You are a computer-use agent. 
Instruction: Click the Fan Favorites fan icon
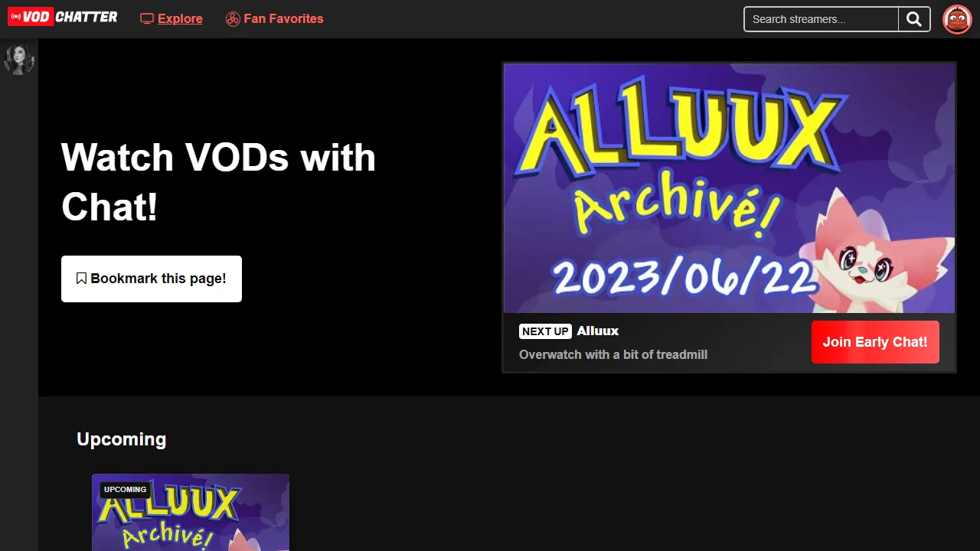point(233,19)
